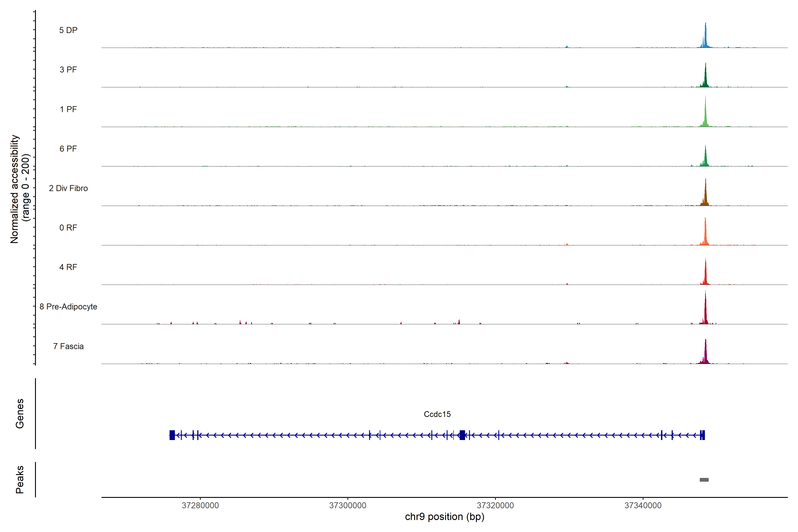The height and width of the screenshot is (532, 798).
Task: Click the 3 PF track label
Action: click(68, 70)
